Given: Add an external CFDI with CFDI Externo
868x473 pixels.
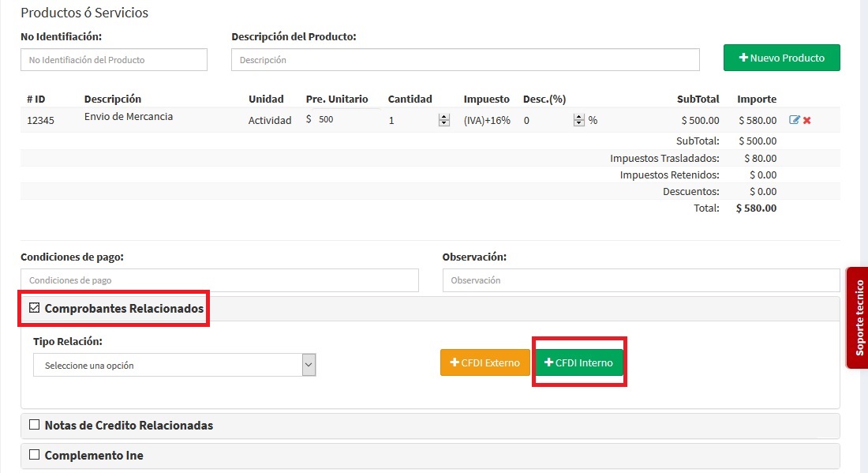Looking at the screenshot, I should click(485, 362).
